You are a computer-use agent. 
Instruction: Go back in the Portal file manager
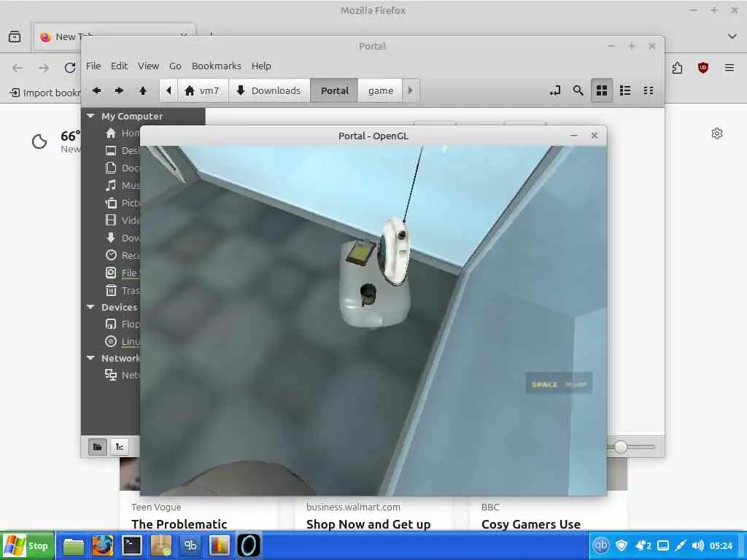(97, 90)
